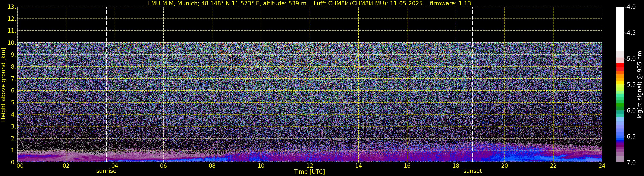Click the height axis tick '2.'

pyautogui.click(x=13, y=138)
